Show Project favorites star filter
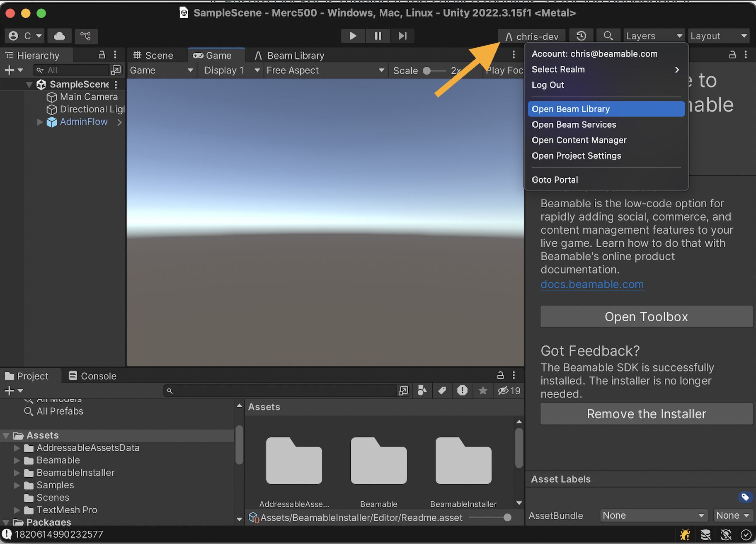This screenshot has width=756, height=544. tap(483, 391)
